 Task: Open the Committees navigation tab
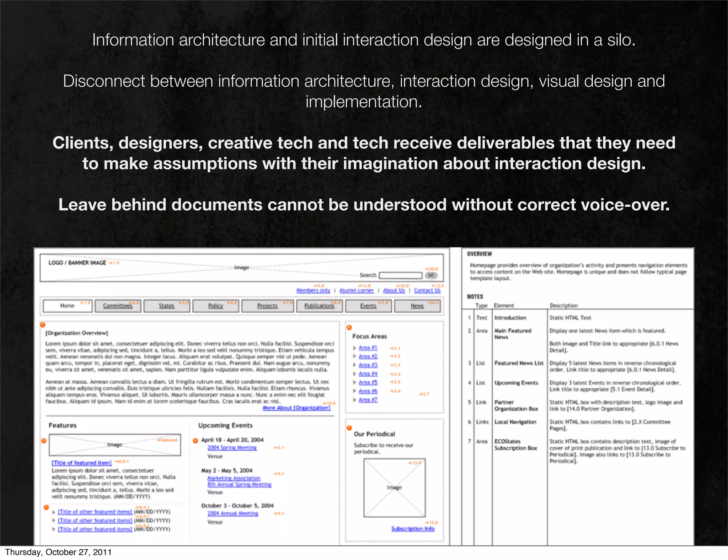click(117, 306)
